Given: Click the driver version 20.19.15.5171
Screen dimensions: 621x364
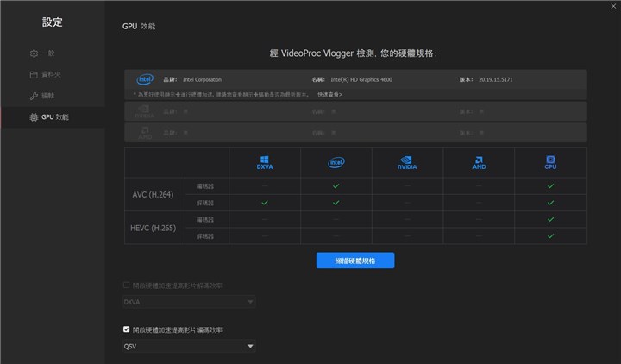Looking at the screenshot, I should coord(495,79).
